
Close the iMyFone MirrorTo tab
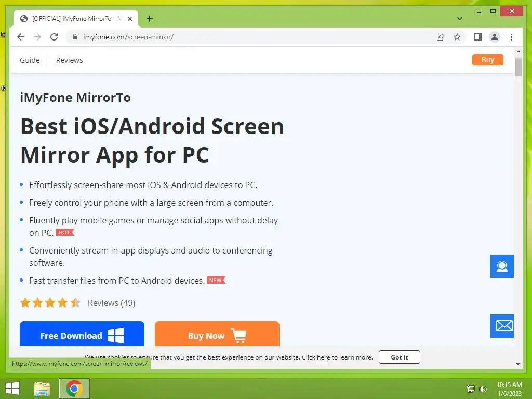click(x=129, y=19)
